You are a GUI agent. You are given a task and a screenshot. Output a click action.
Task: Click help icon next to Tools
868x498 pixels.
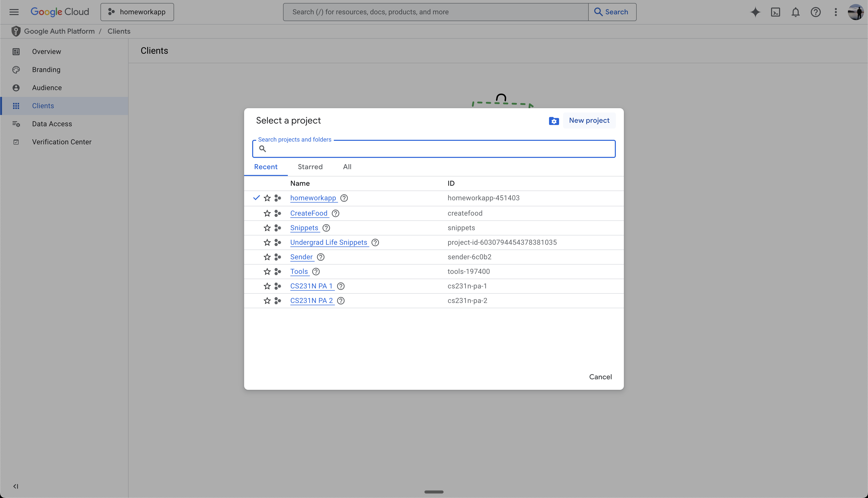316,272
